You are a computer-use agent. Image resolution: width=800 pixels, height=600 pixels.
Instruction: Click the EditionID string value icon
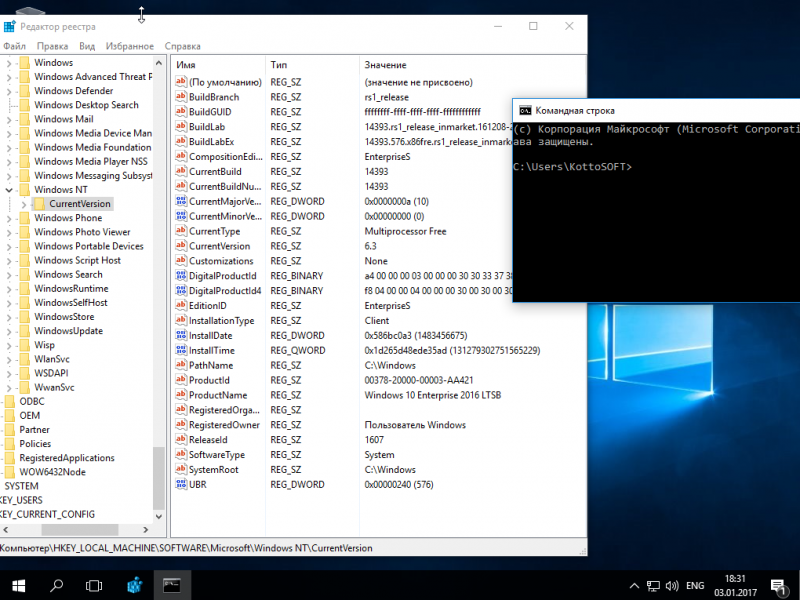(x=181, y=305)
